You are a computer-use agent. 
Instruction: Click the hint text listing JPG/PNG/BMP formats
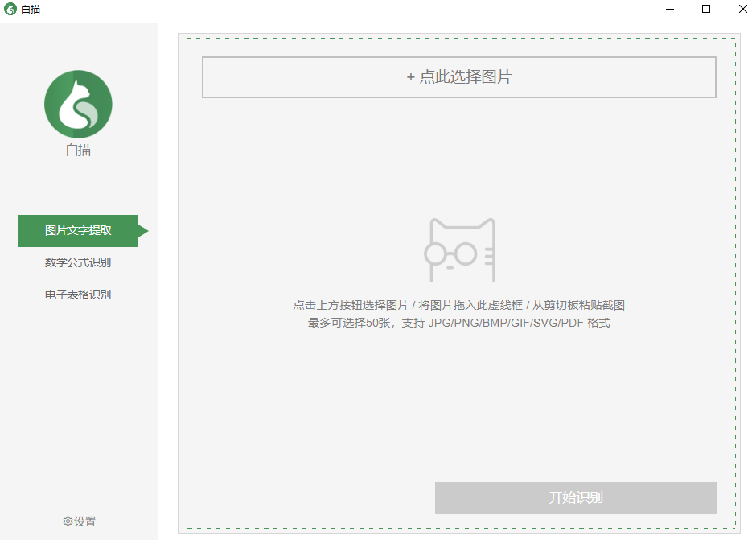(x=459, y=323)
